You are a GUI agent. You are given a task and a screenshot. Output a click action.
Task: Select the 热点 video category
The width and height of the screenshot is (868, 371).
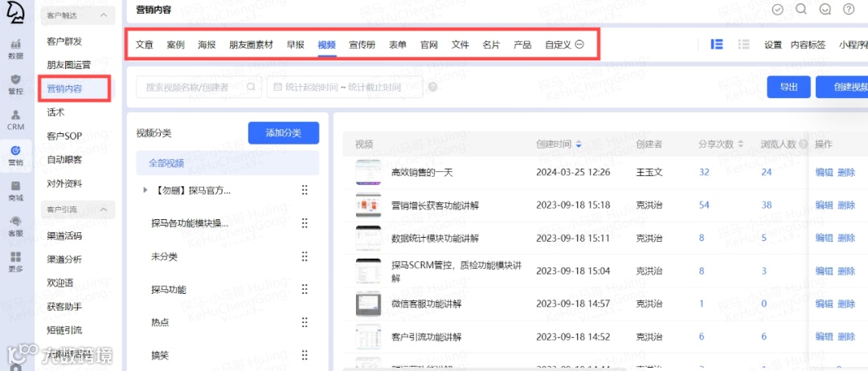point(159,322)
